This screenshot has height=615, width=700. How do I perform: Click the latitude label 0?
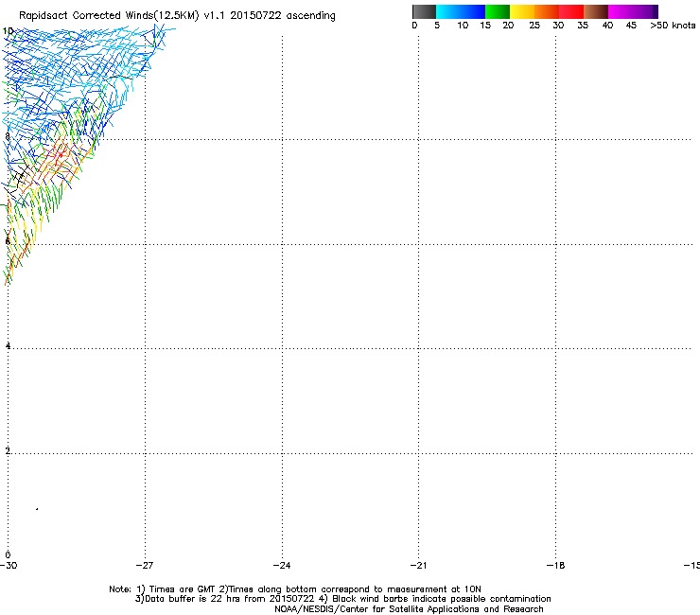(8, 555)
